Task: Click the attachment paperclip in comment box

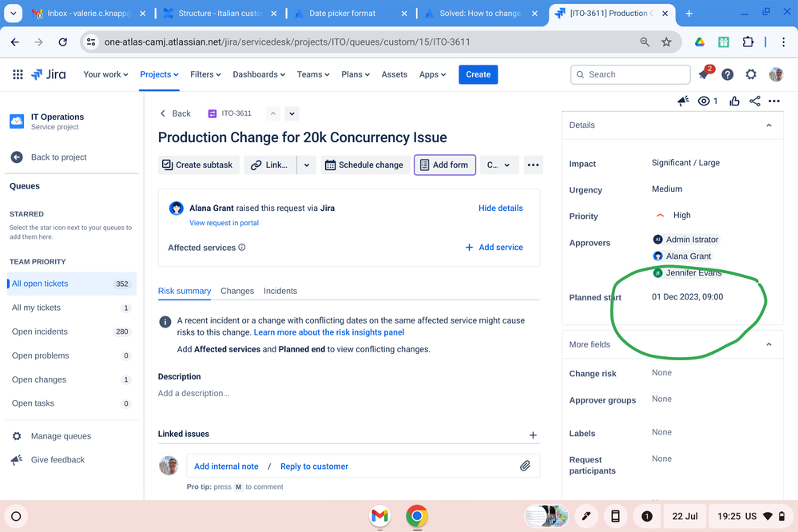Action: coord(525,466)
